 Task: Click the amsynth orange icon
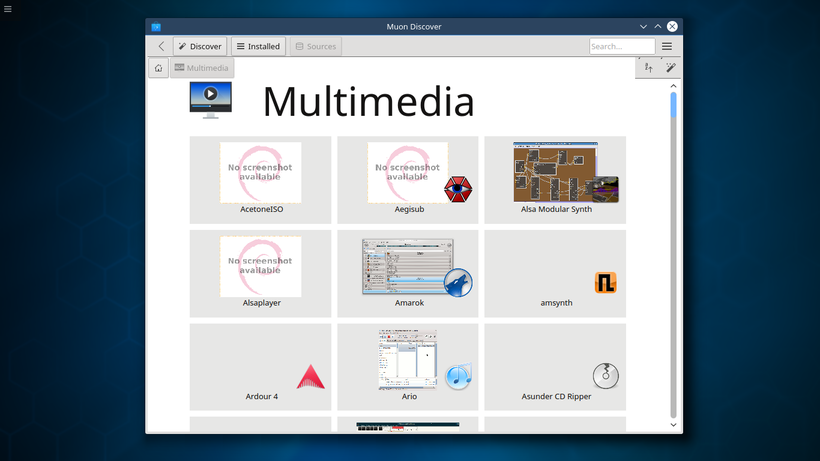pos(606,283)
